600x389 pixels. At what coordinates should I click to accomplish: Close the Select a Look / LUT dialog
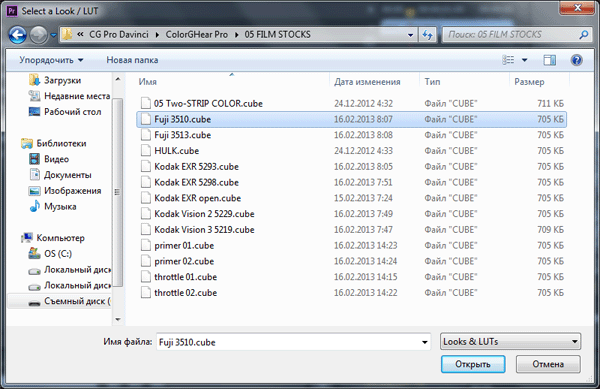[x=577, y=8]
